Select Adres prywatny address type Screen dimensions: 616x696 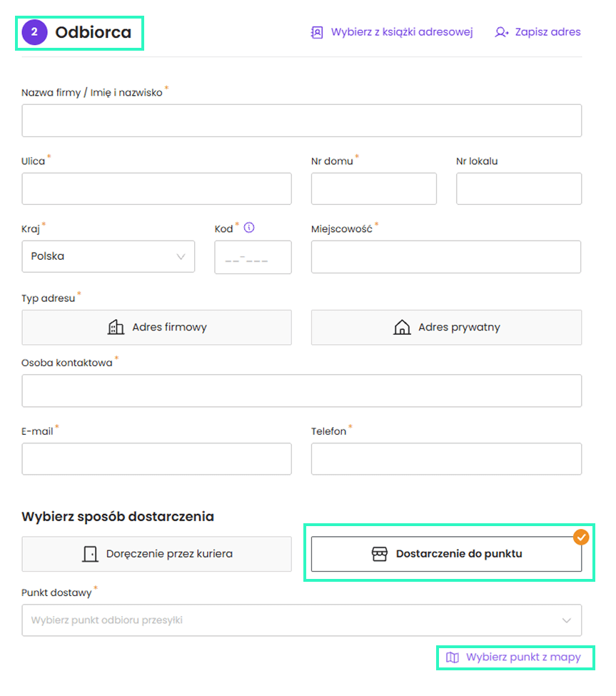coord(446,328)
